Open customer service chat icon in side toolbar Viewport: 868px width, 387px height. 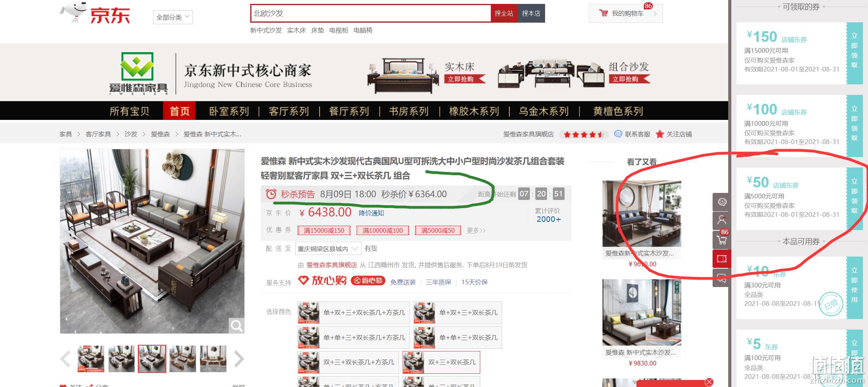722,202
